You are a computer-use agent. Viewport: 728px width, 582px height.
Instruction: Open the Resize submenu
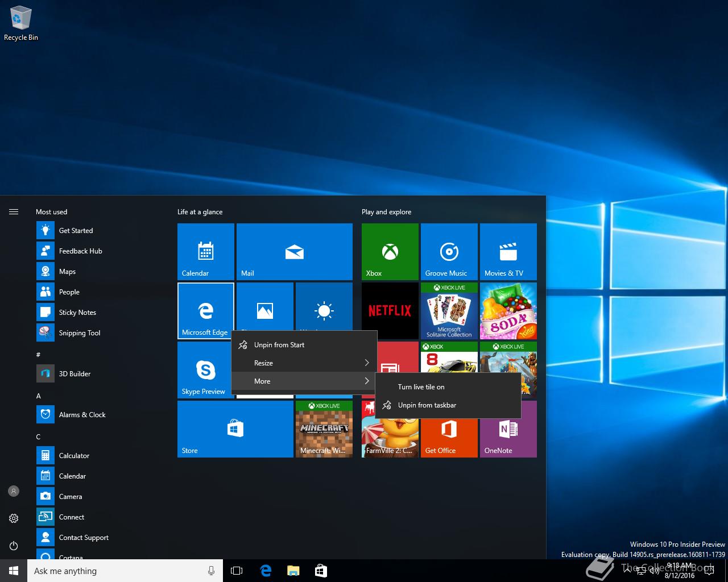coord(304,363)
